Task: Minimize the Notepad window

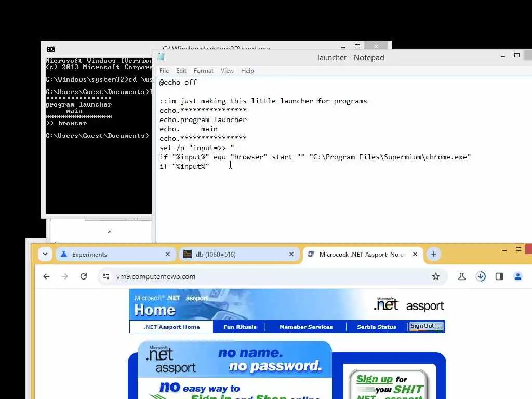Action: point(503,56)
